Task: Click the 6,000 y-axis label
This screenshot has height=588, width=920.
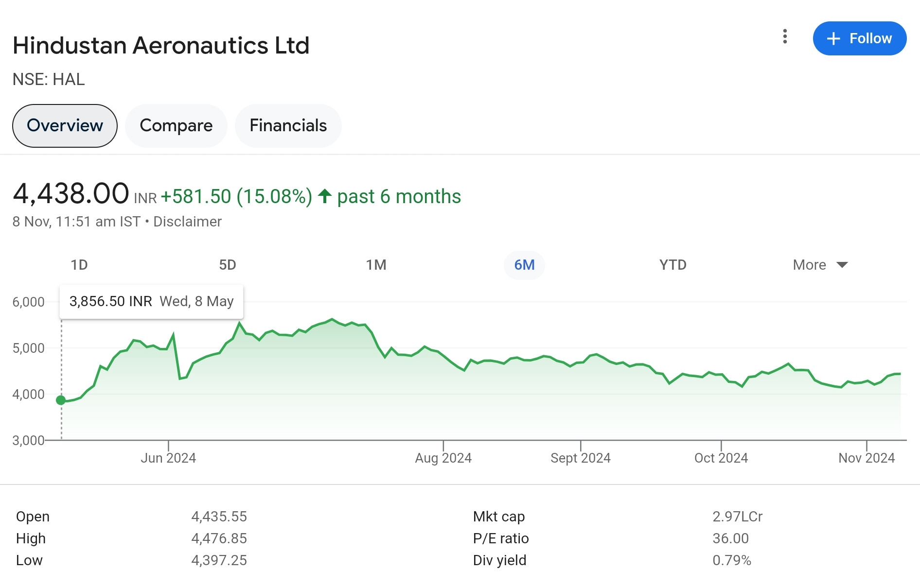Action: (28, 302)
